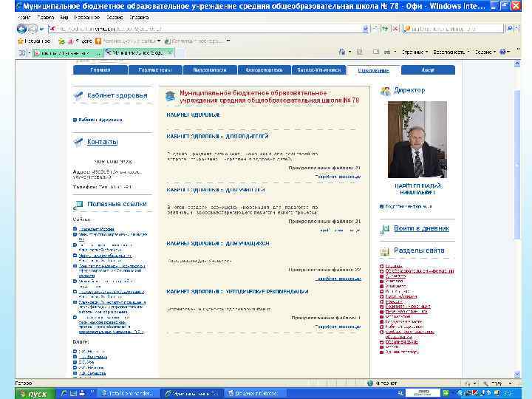Click the page scrollbar up arrow
532x399 pixels.
click(x=517, y=64)
